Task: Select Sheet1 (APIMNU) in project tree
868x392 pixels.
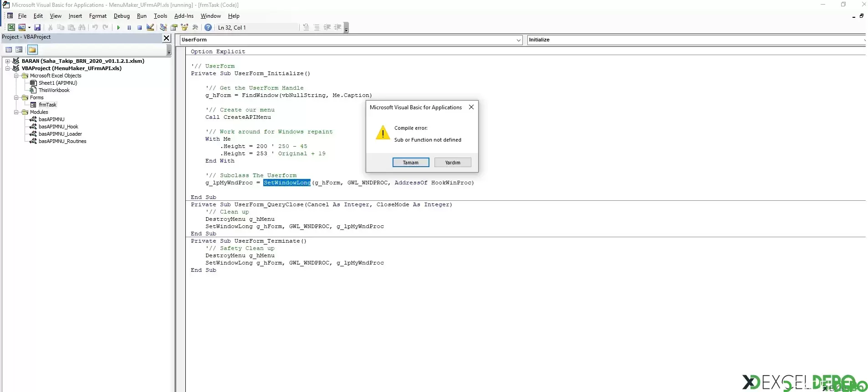Action: pyautogui.click(x=58, y=83)
